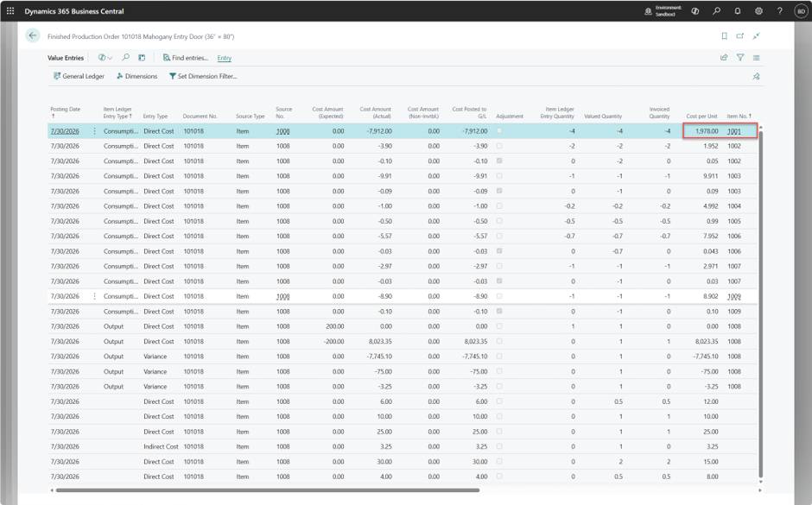Open the General Ledger action

pos(79,76)
